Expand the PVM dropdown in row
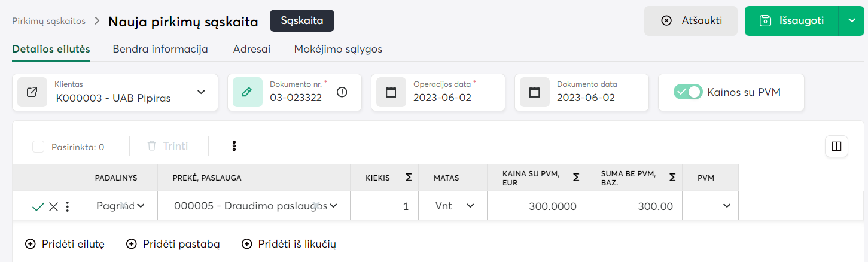This screenshot has width=868, height=262. coord(727,206)
